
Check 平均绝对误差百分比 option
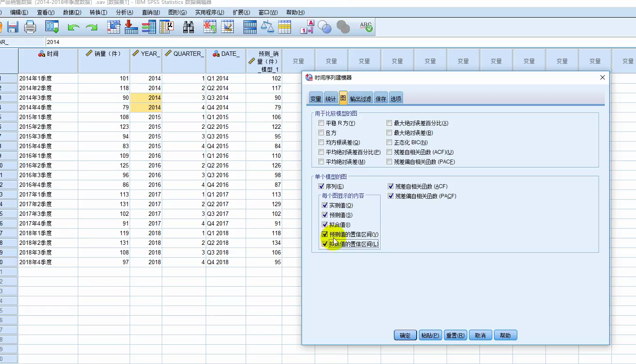tap(321, 152)
